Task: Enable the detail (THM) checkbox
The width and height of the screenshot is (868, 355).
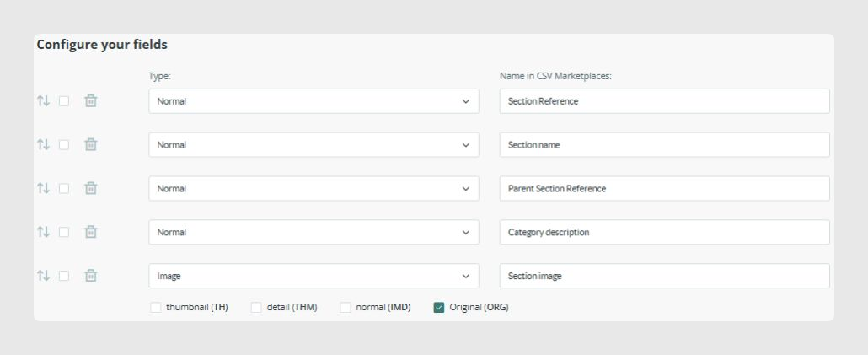Action: pos(256,308)
